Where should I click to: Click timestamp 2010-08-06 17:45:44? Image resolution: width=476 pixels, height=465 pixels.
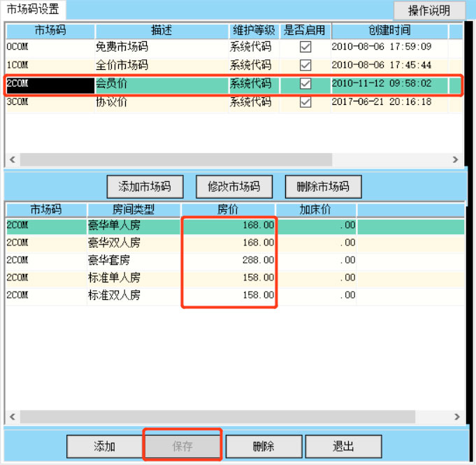pyautogui.click(x=382, y=65)
